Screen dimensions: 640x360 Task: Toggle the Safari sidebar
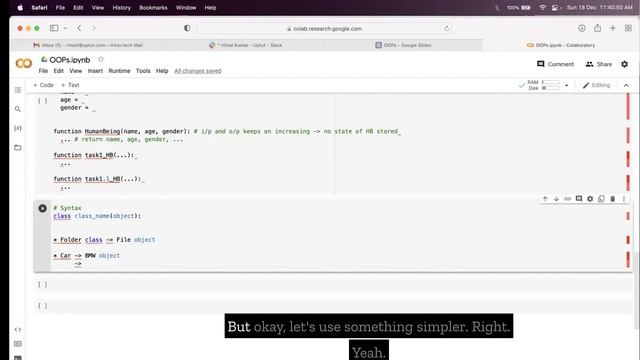(54, 28)
